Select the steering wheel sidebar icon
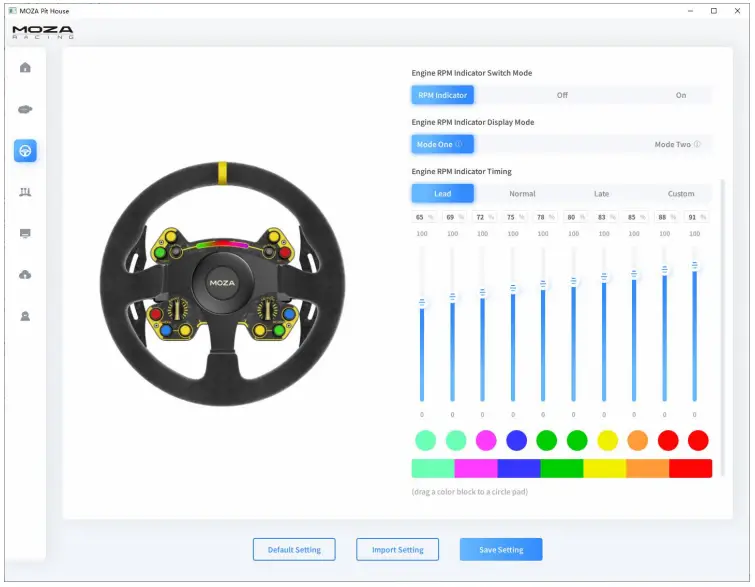This screenshot has width=755, height=587. coord(25,151)
